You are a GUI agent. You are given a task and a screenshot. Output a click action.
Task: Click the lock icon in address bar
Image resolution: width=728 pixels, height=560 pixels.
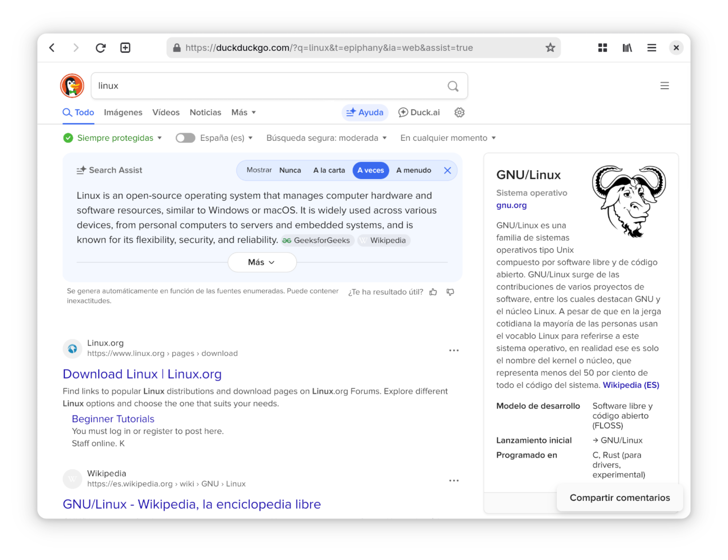click(177, 48)
